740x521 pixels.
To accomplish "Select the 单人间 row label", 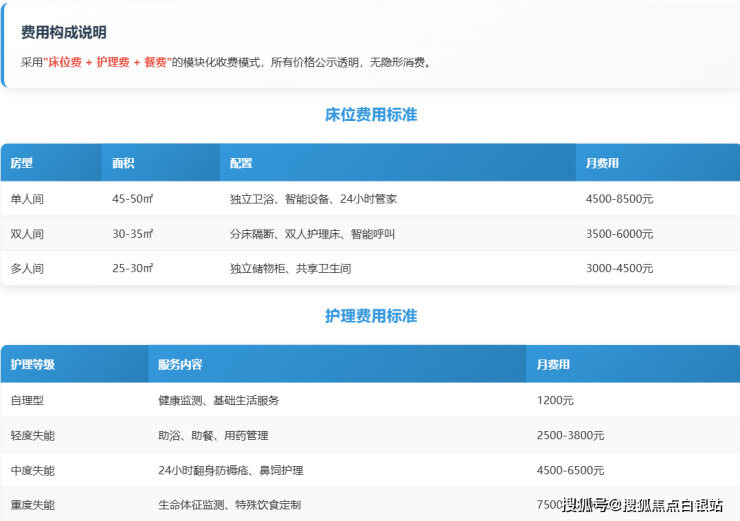I will tap(27, 199).
